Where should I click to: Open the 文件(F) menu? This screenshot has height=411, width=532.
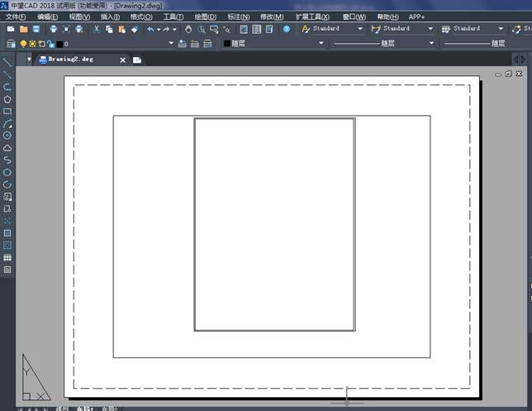pyautogui.click(x=17, y=17)
